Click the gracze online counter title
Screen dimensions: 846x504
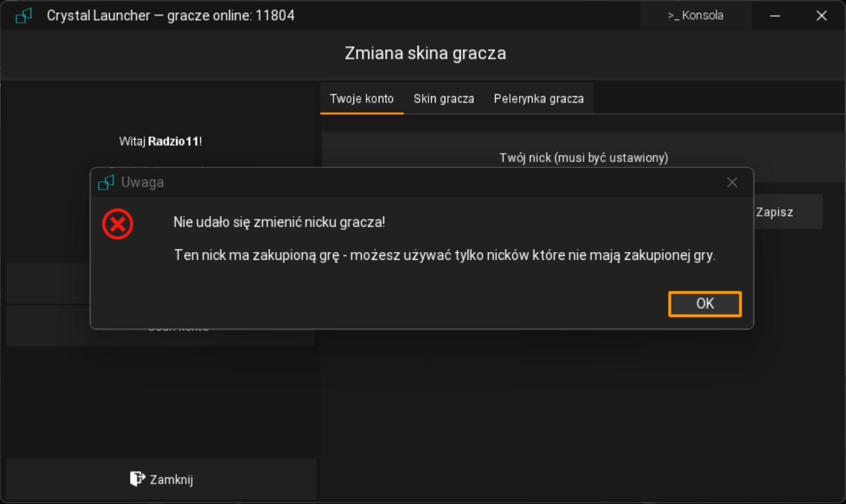[x=171, y=16]
